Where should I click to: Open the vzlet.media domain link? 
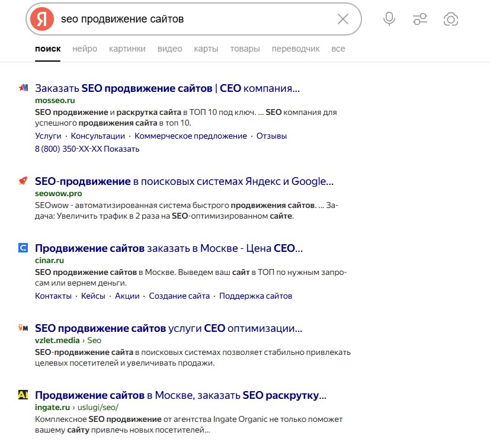tap(57, 340)
